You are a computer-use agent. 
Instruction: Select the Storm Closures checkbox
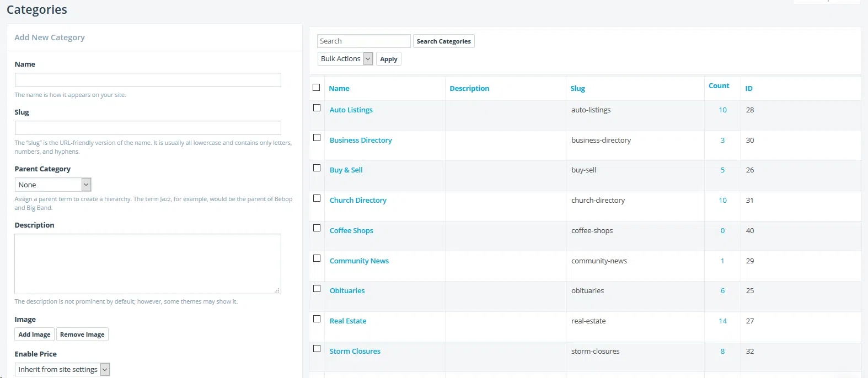pyautogui.click(x=317, y=349)
